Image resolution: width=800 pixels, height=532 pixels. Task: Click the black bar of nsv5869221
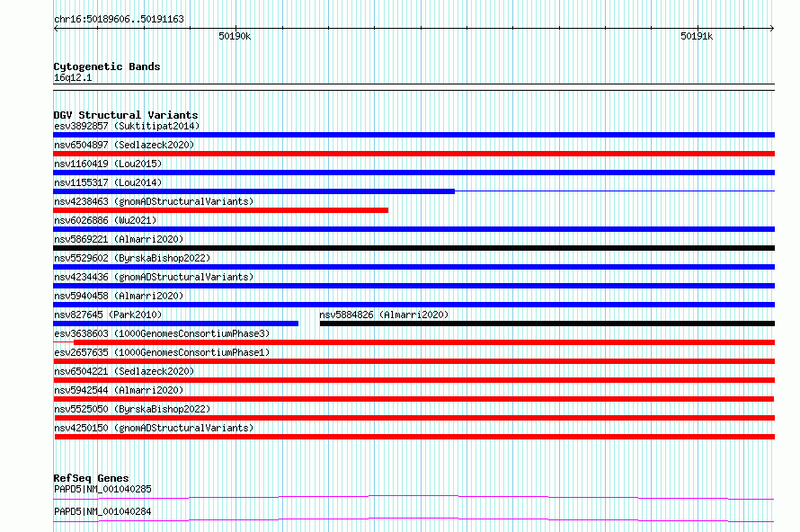[413, 248]
